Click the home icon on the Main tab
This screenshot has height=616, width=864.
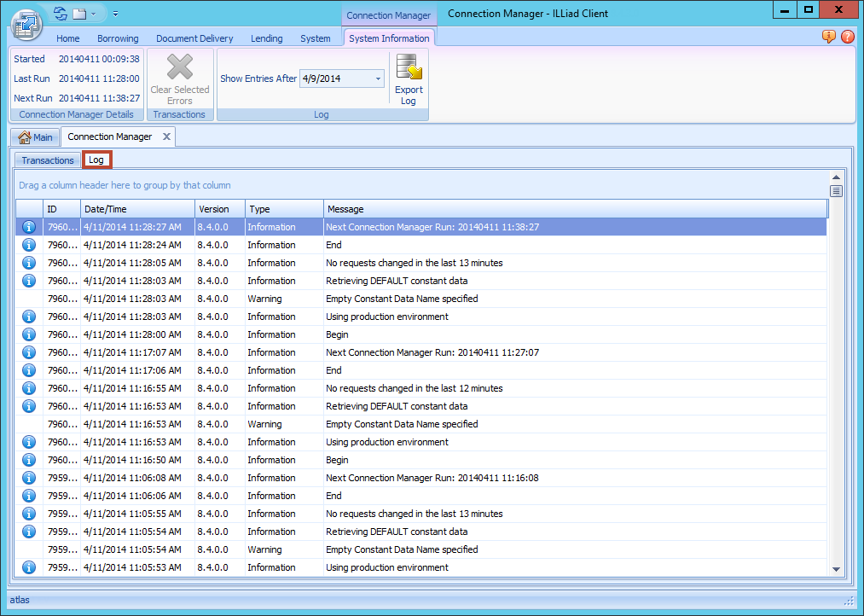26,137
